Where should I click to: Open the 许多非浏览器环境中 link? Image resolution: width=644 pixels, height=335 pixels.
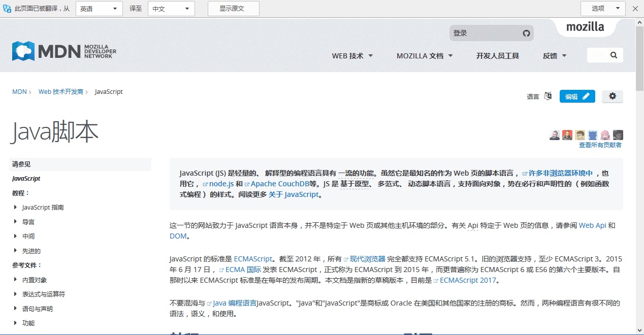click(557, 173)
